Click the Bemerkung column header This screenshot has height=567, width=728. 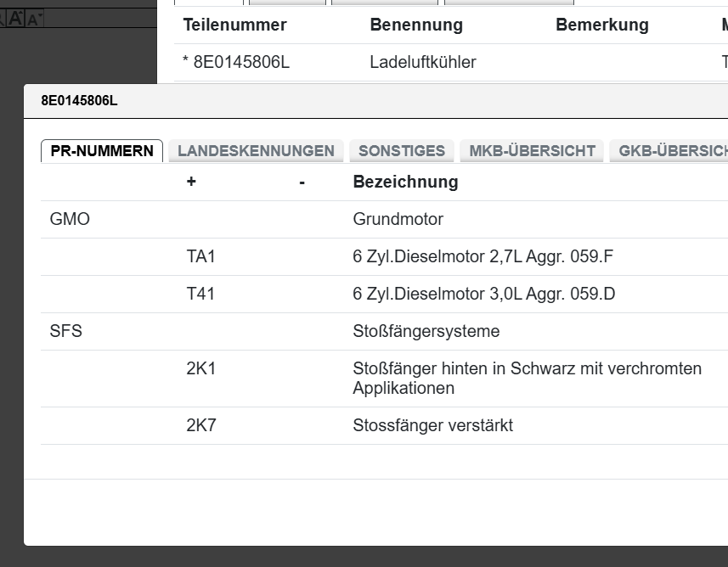601,25
